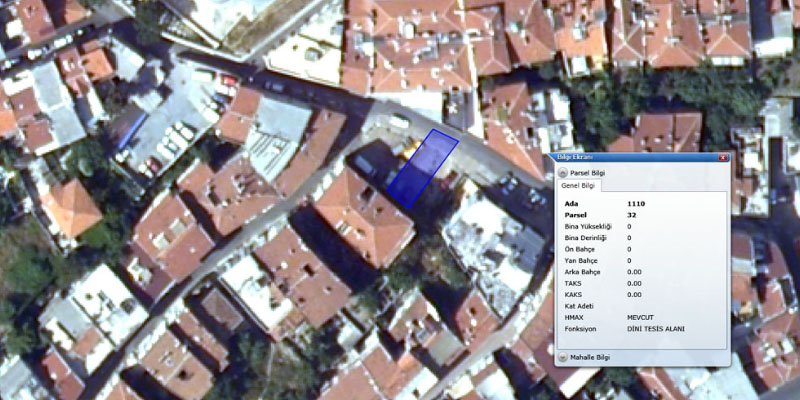The width and height of the screenshot is (800, 400).
Task: Close the Bilgi Ekranı window
Action: point(722,158)
